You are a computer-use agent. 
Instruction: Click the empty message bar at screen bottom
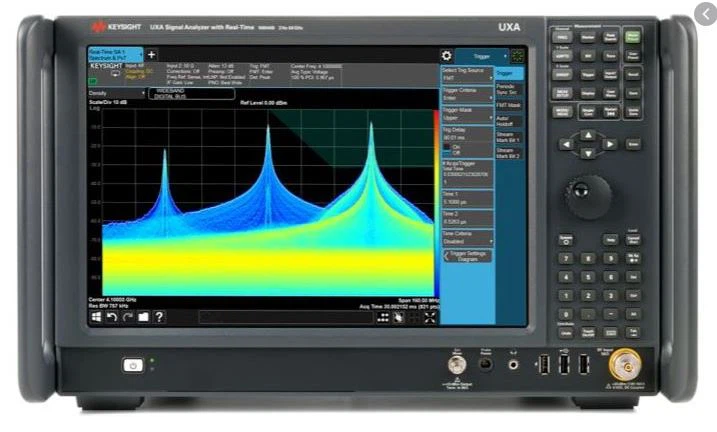tap(286, 317)
